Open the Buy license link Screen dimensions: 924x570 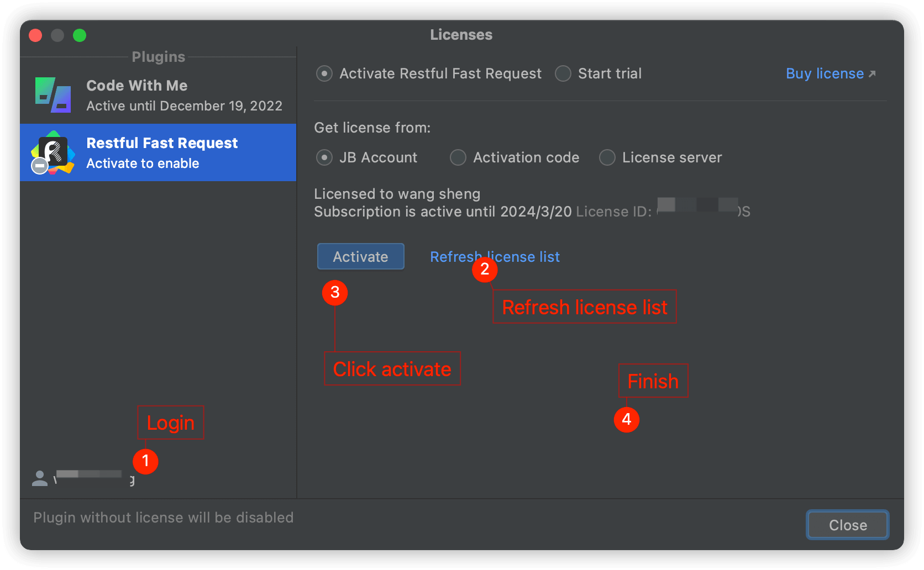(825, 73)
